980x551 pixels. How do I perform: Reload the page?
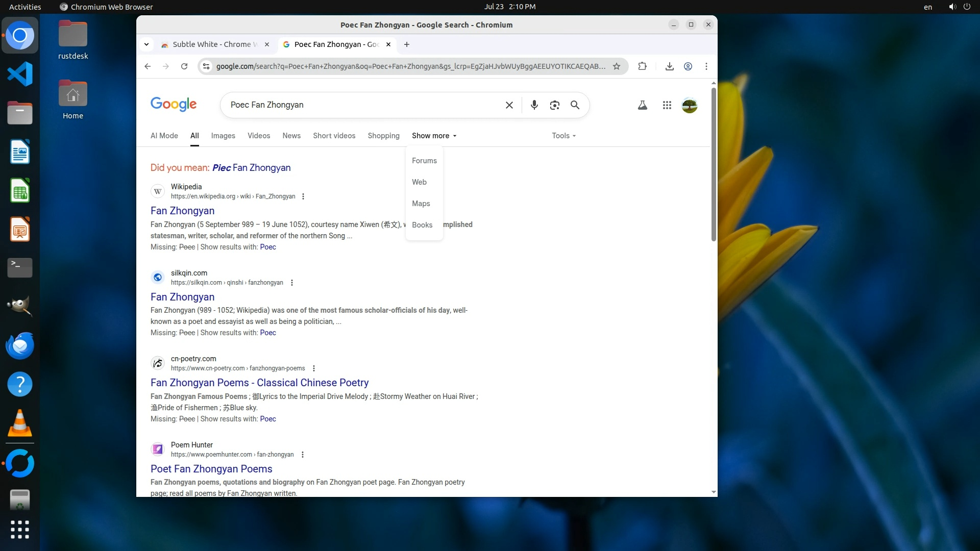click(x=184, y=66)
